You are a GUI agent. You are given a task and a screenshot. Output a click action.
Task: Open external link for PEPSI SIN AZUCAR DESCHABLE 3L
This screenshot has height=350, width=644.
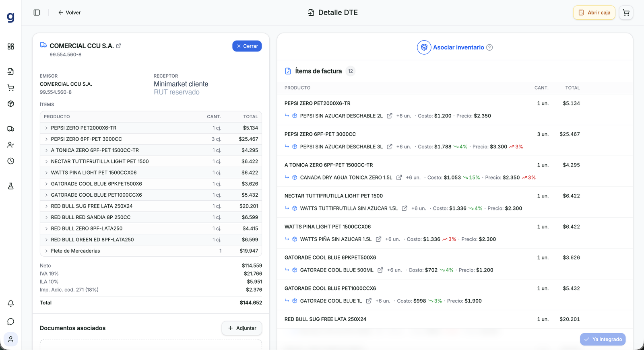[389, 147]
